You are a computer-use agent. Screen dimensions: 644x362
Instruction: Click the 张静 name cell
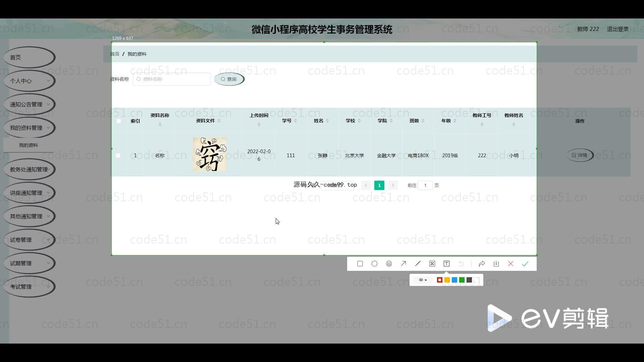[322, 156]
